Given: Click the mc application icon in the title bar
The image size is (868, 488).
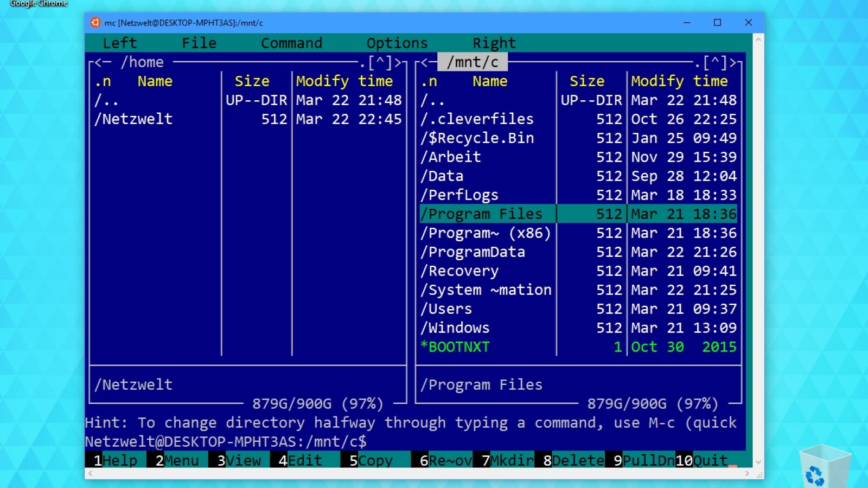Looking at the screenshot, I should pos(95,22).
